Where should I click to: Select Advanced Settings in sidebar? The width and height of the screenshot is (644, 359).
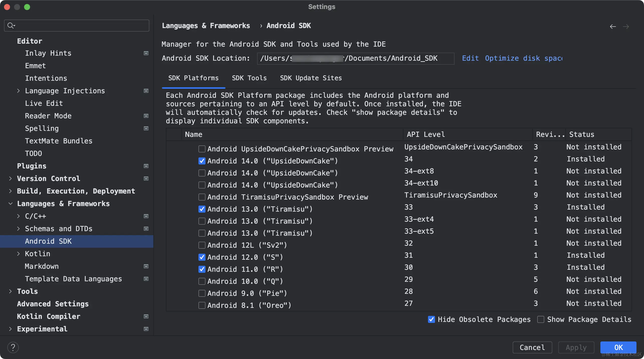[53, 304]
